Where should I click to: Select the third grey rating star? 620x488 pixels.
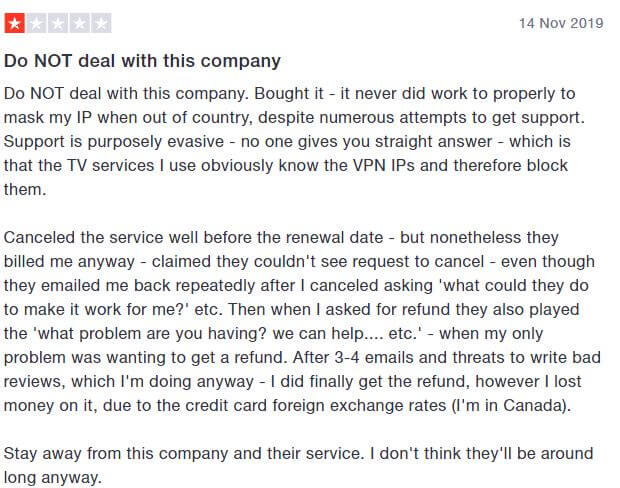58,23
